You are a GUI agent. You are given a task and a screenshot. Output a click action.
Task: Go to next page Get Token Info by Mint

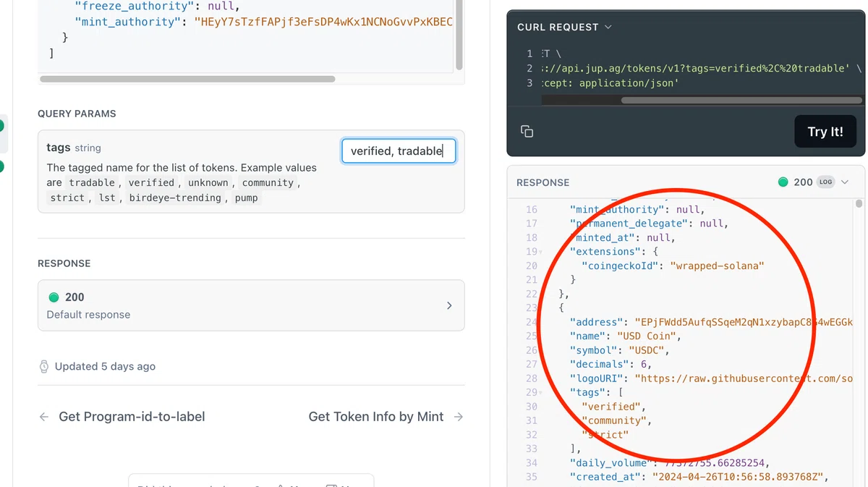click(386, 417)
